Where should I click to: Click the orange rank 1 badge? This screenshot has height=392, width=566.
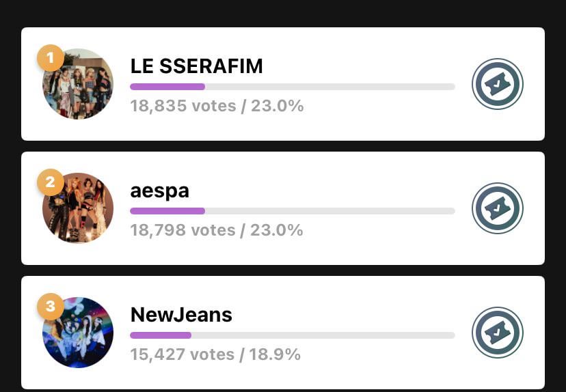[50, 58]
